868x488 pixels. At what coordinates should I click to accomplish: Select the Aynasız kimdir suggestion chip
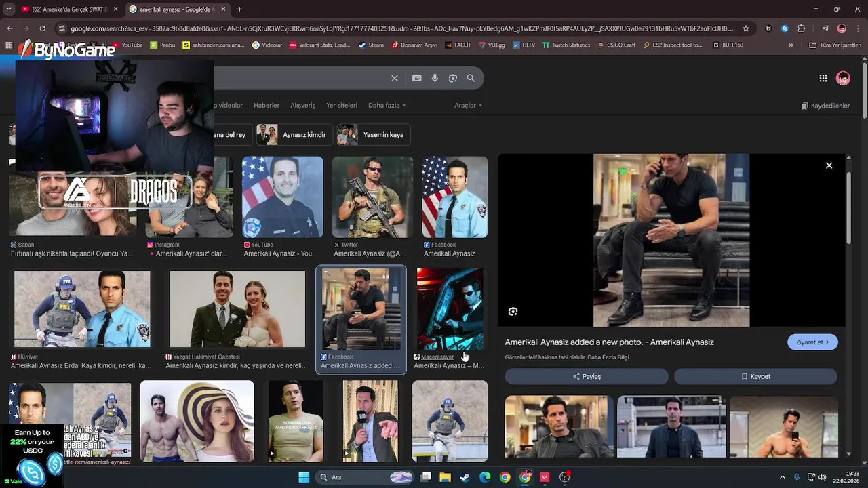[294, 135]
